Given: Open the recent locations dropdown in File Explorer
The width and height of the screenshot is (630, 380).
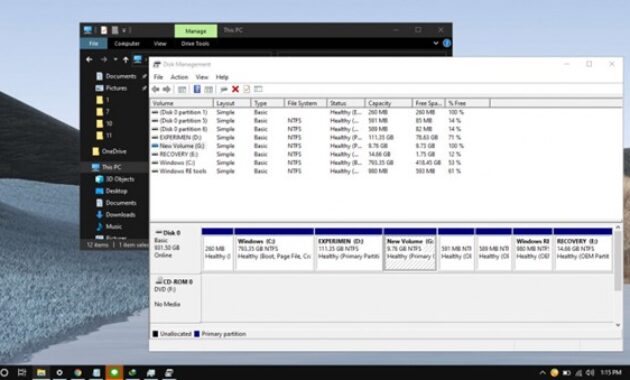Looking at the screenshot, I should (x=115, y=59).
